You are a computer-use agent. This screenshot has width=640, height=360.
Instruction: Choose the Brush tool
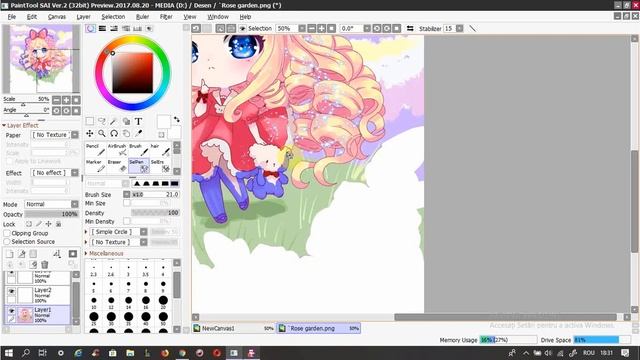pyautogui.click(x=139, y=150)
